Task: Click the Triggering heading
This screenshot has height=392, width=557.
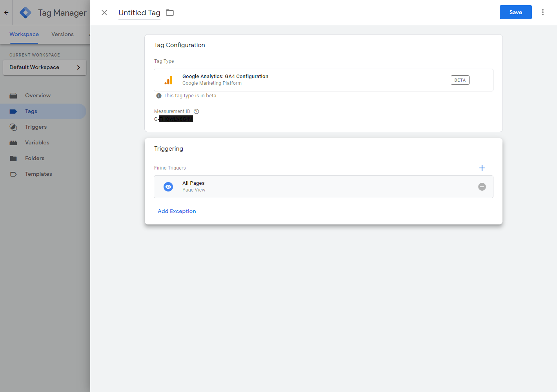Action: coord(169,149)
